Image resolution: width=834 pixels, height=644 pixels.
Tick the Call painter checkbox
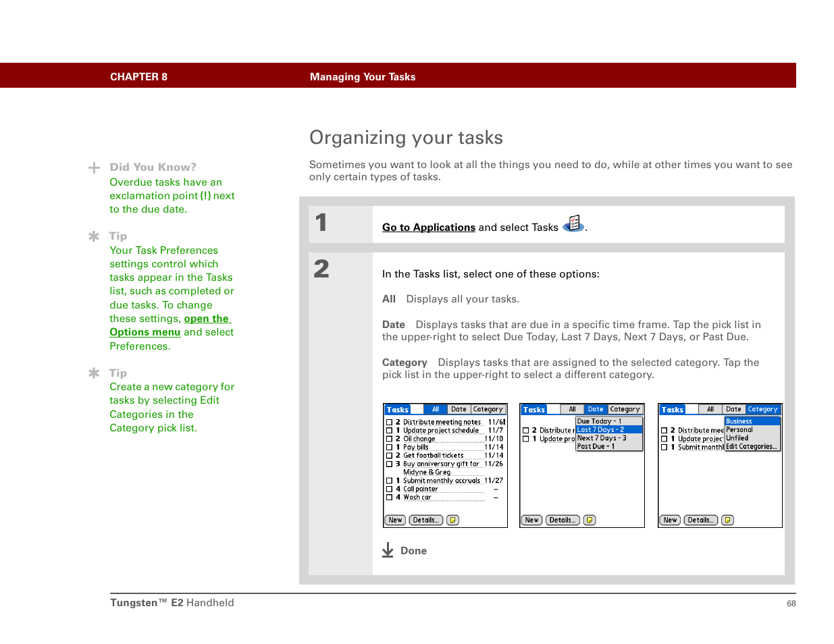pyautogui.click(x=389, y=489)
